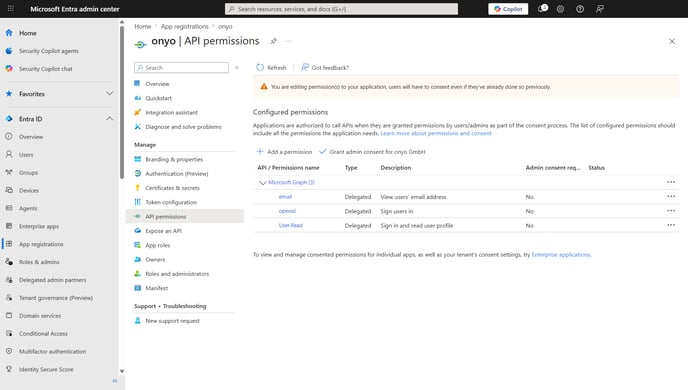Collapse the left navigation pane arrows
The height and width of the screenshot is (390, 688).
pos(115,381)
